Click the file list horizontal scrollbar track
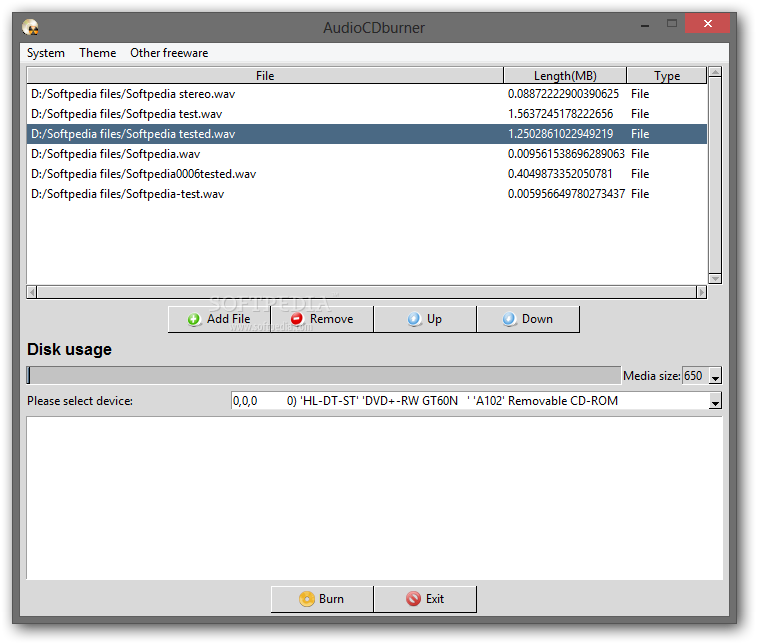The height and width of the screenshot is (644, 757). (367, 292)
